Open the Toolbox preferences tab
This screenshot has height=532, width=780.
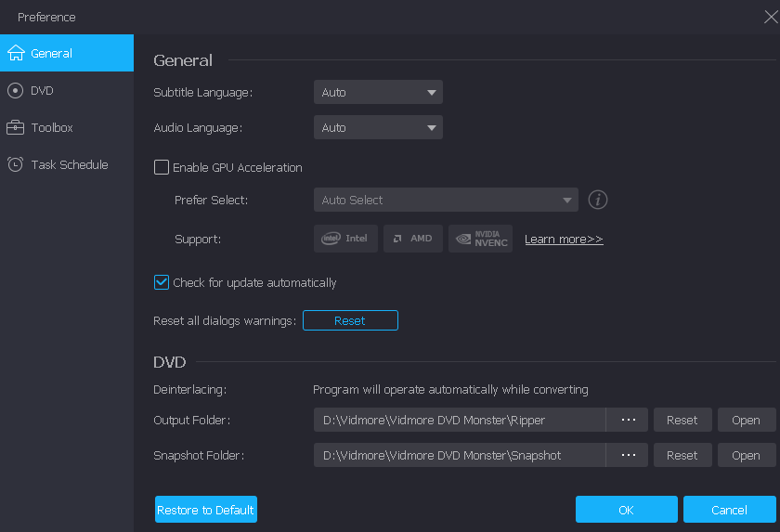[x=52, y=127]
